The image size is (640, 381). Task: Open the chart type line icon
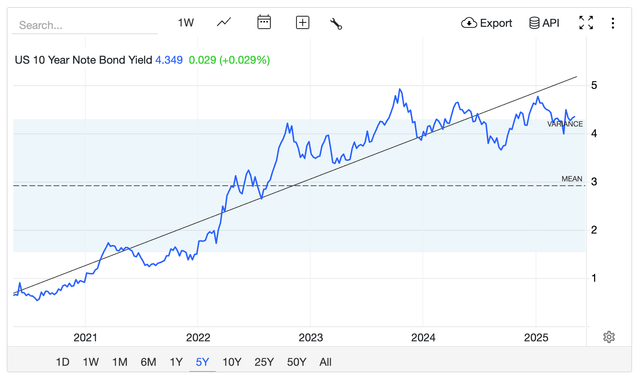tap(224, 22)
